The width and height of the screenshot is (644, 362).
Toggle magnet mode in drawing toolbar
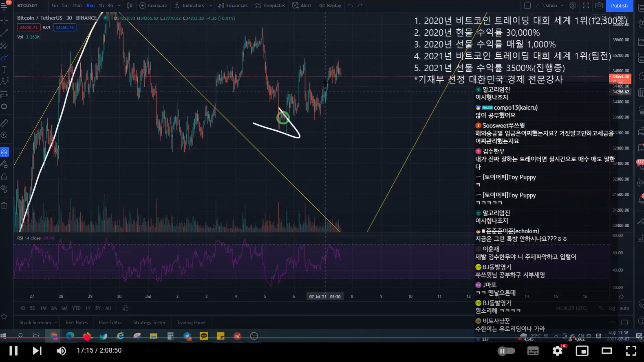pyautogui.click(x=4, y=152)
